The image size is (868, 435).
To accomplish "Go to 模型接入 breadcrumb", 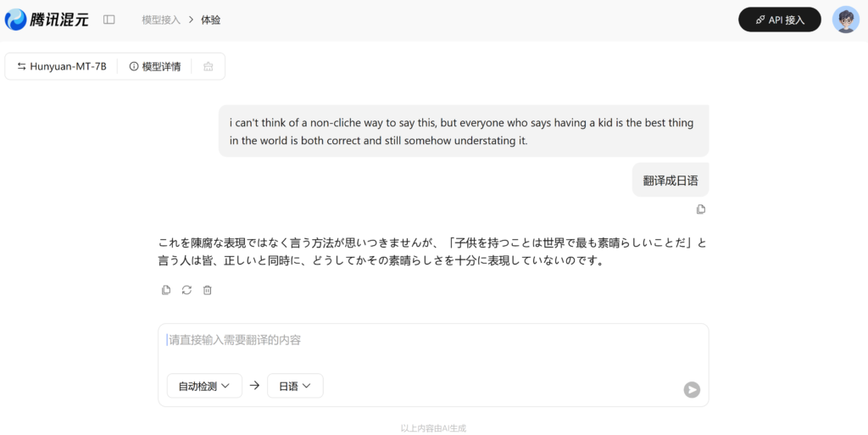I will pos(161,20).
